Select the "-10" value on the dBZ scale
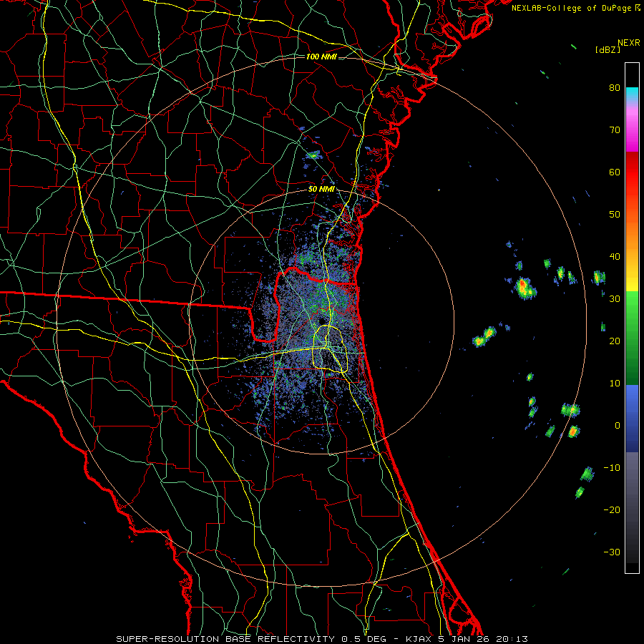644x644 pixels. 612,468
